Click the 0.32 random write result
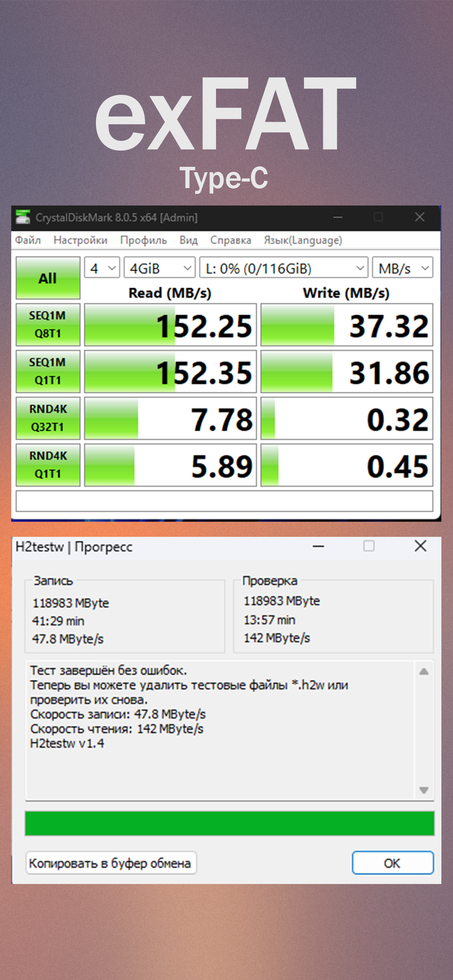Viewport: 453px width, 980px height. pyautogui.click(x=347, y=418)
